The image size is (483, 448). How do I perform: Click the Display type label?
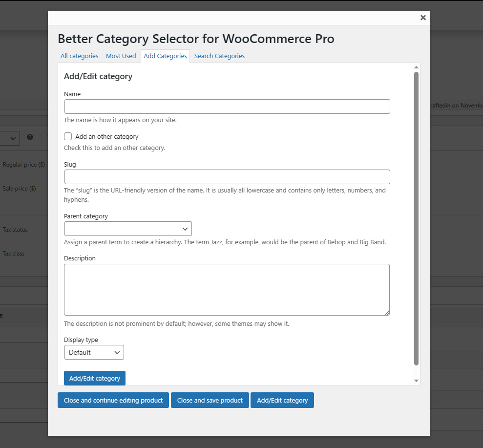[x=81, y=340]
